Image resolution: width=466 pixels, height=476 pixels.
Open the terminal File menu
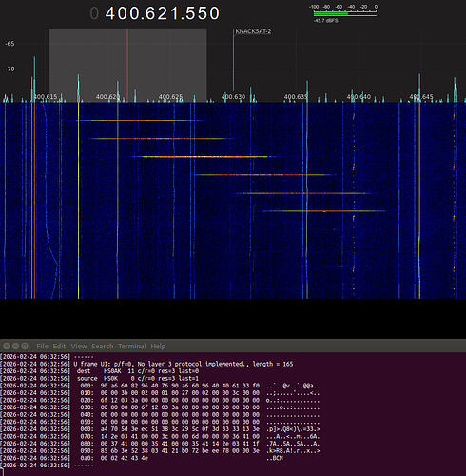tap(42, 347)
